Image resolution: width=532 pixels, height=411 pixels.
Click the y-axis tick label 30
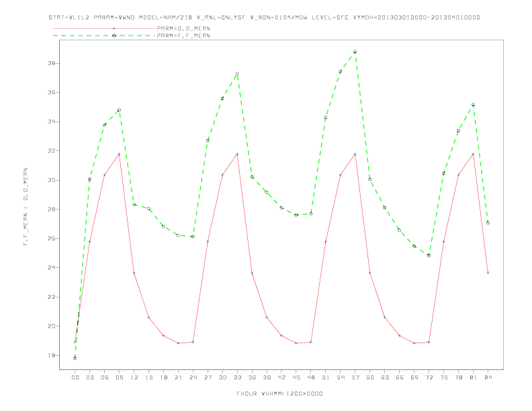pos(52,180)
